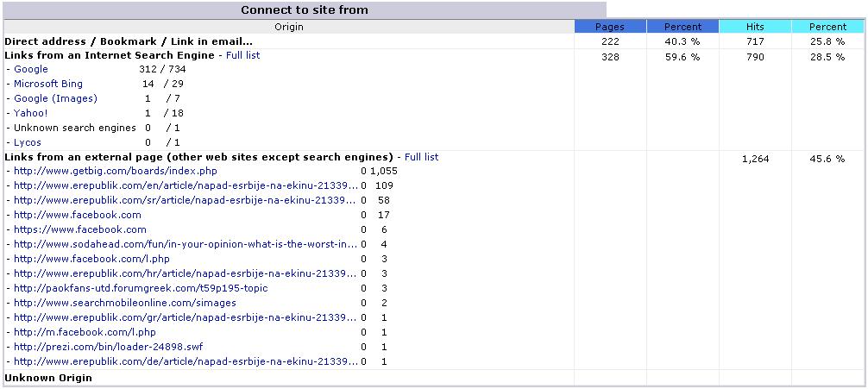The height and width of the screenshot is (389, 868).
Task: Click the m.facebook.com/l.php link
Action: point(85,333)
